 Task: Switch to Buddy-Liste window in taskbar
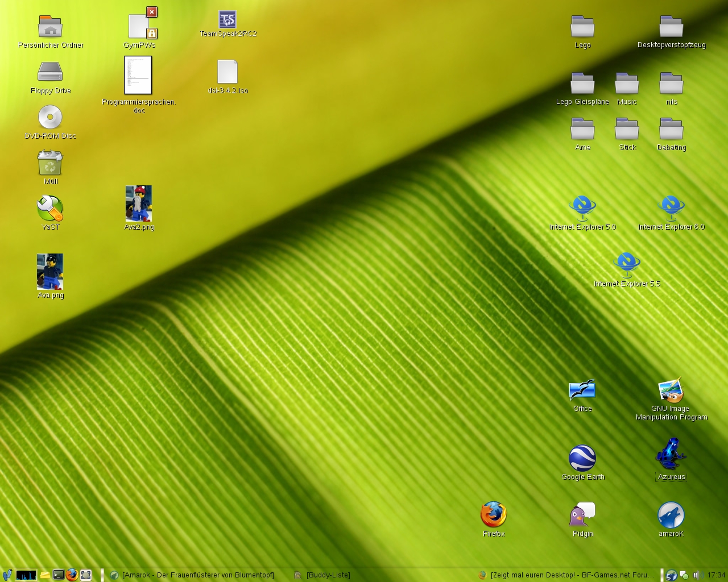[324, 575]
